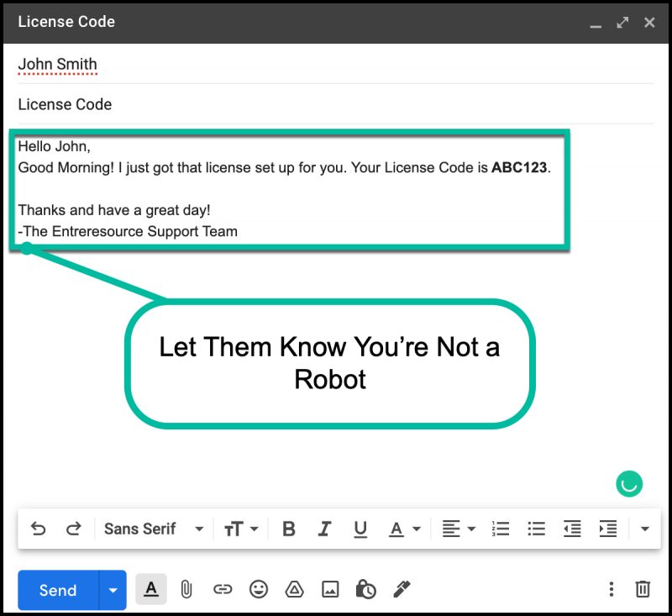Open the alignment options menu
Image resolution: width=672 pixels, height=616 pixels.
click(458, 529)
